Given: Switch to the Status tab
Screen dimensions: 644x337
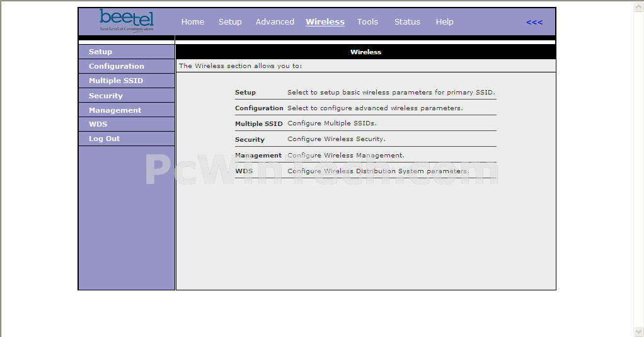Looking at the screenshot, I should point(407,22).
